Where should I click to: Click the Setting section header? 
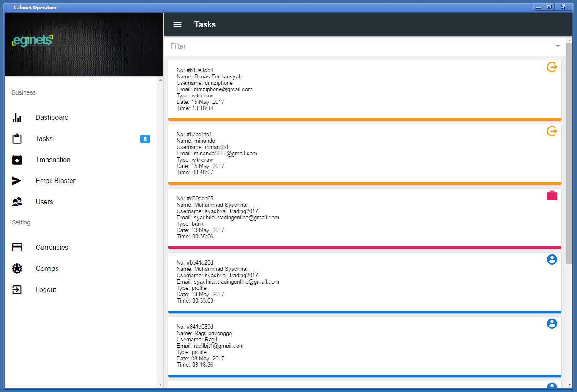21,222
